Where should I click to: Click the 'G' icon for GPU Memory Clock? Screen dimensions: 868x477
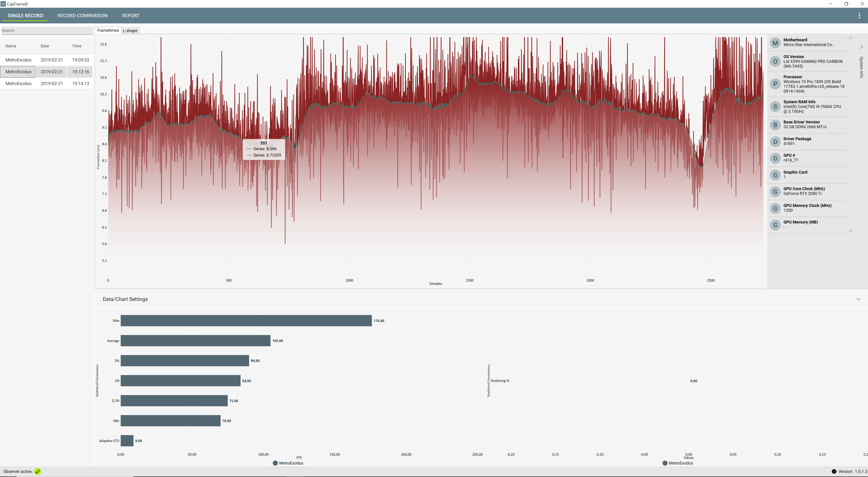775,208
